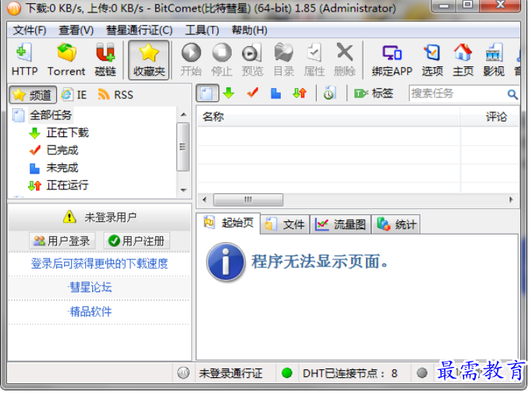Switch to the 统计 tab

[396, 224]
